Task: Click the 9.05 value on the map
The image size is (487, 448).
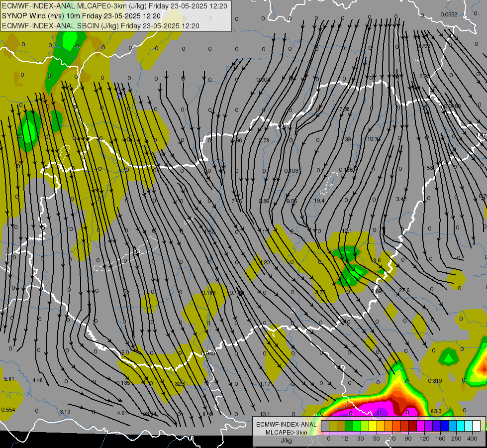Action: pos(292,201)
